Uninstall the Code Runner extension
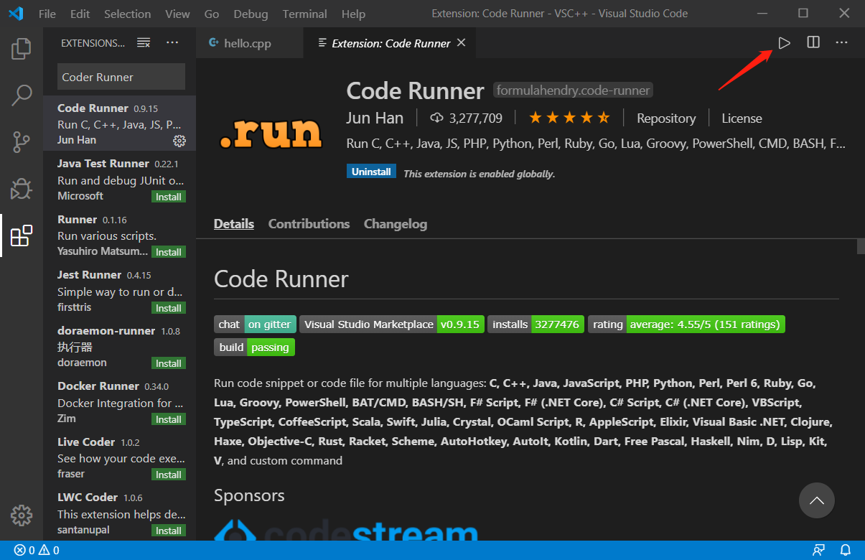The height and width of the screenshot is (560, 865). click(x=371, y=172)
